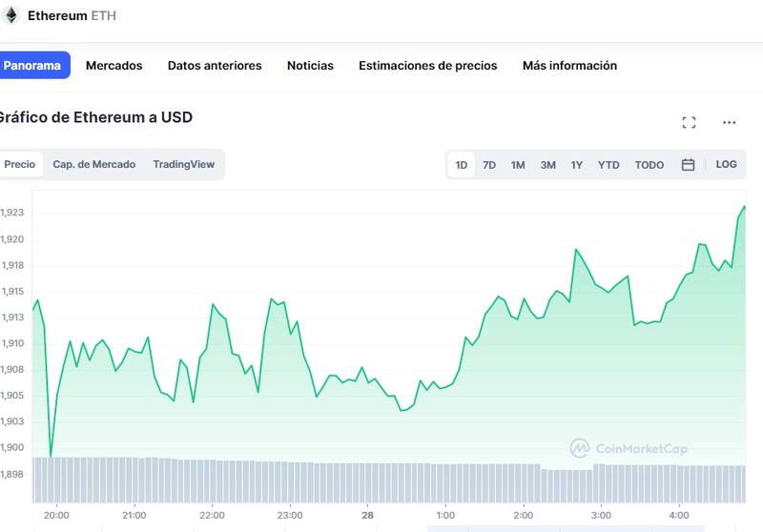The height and width of the screenshot is (532, 763).
Task: Open the three-dots chart options menu
Action: pyautogui.click(x=730, y=122)
